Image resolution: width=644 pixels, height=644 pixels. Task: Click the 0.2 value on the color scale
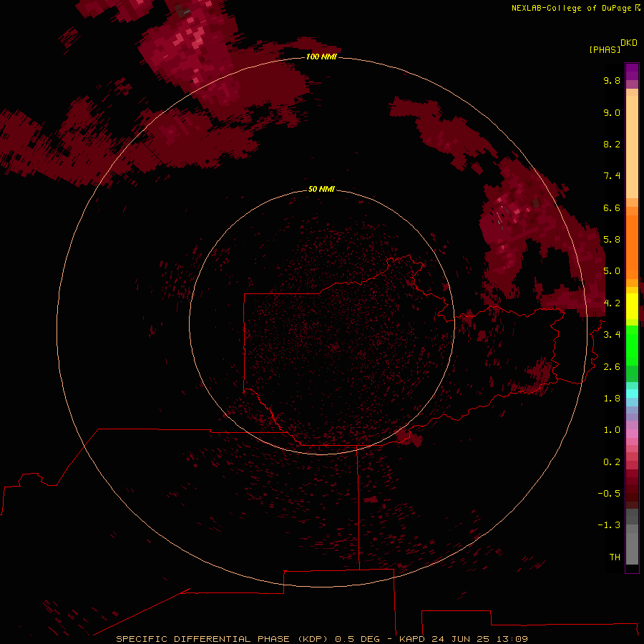click(612, 462)
